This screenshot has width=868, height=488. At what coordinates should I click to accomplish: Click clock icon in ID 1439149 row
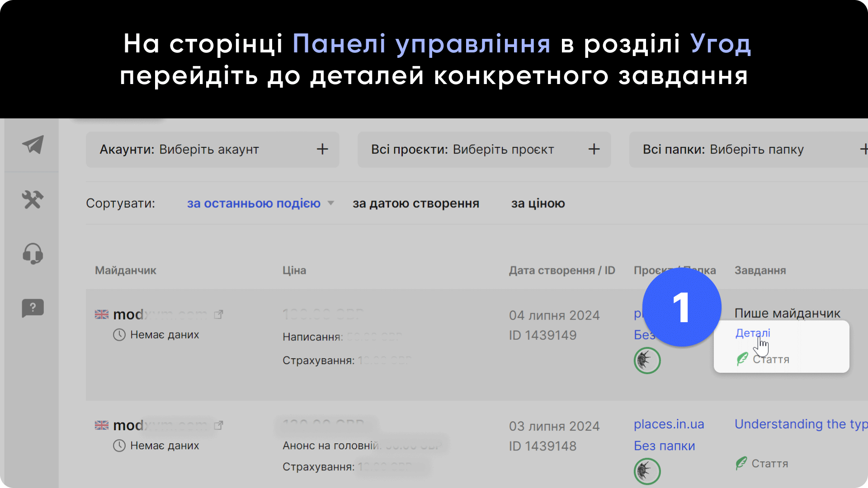click(x=119, y=335)
